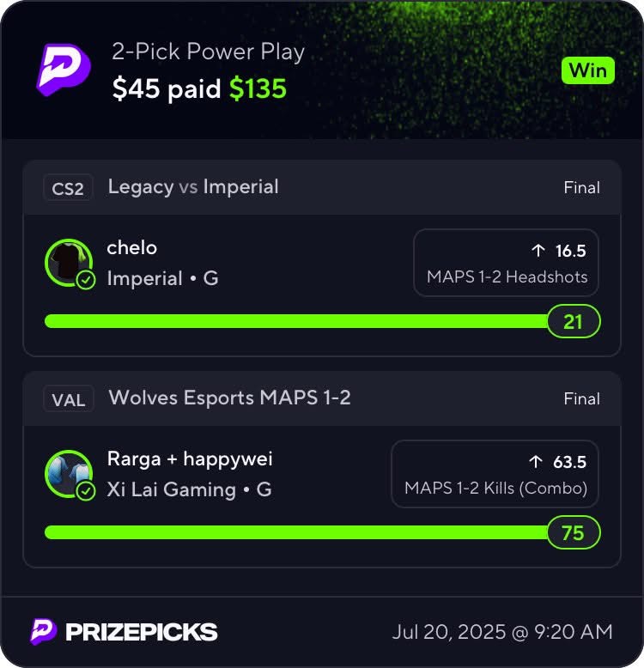Click the PRIZEPICKS wordmark in footer
The image size is (644, 668).
[x=142, y=632]
